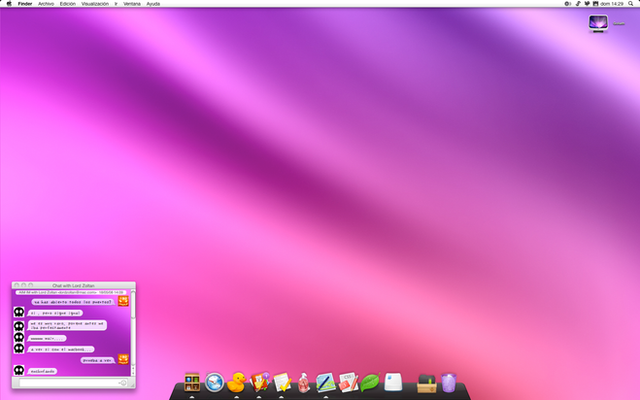The width and height of the screenshot is (640, 400).
Task: Open the purple Trash in the Dock
Action: [449, 382]
